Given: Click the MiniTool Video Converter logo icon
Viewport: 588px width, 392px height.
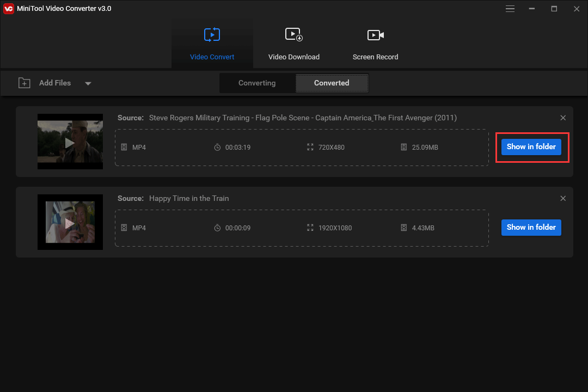Looking at the screenshot, I should click(x=9, y=8).
